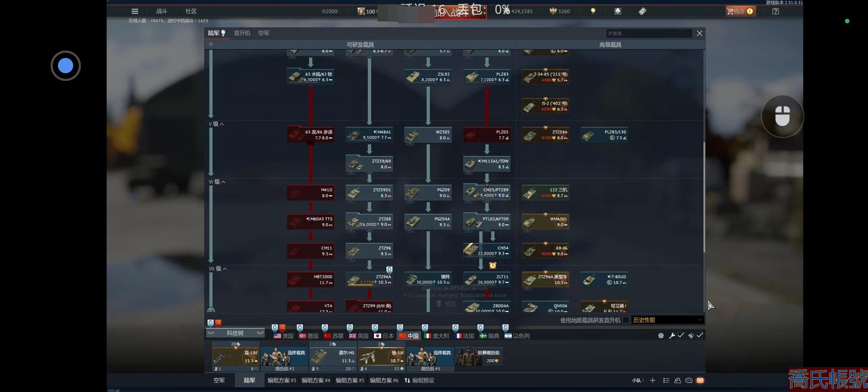Viewport: 868px width, 392px height.
Task: Open the light bulb icon in top bar
Action: (593, 11)
